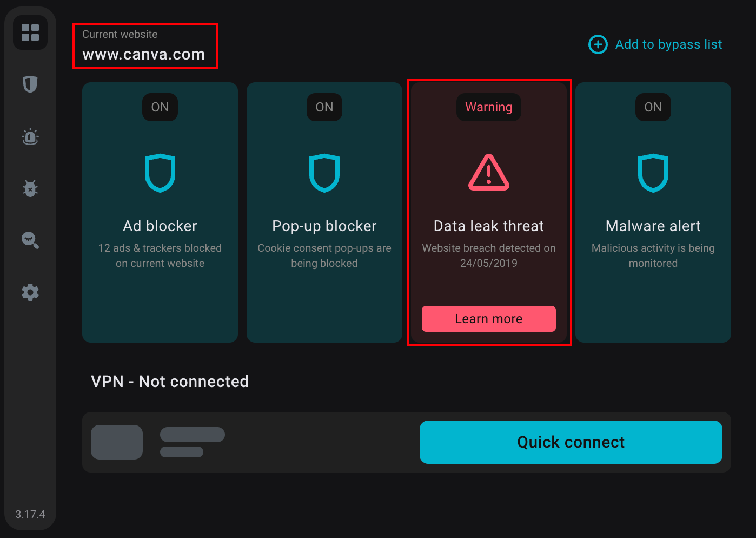Click the Malware alert shield icon
This screenshot has width=756, height=538.
653,173
